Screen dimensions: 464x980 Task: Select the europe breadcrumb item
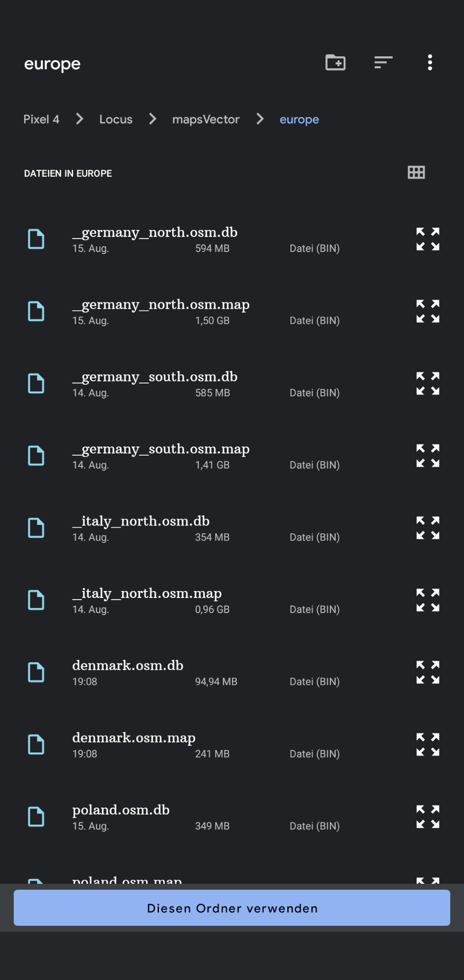(x=299, y=119)
